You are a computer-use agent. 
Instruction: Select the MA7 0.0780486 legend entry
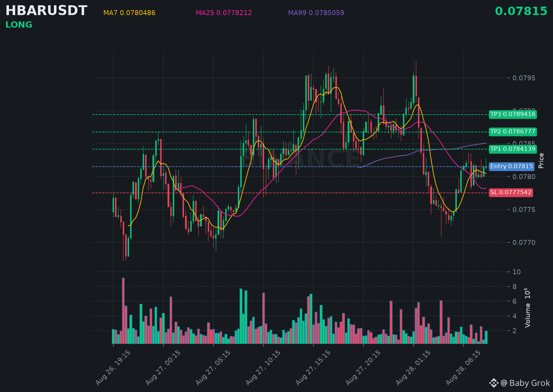click(129, 13)
